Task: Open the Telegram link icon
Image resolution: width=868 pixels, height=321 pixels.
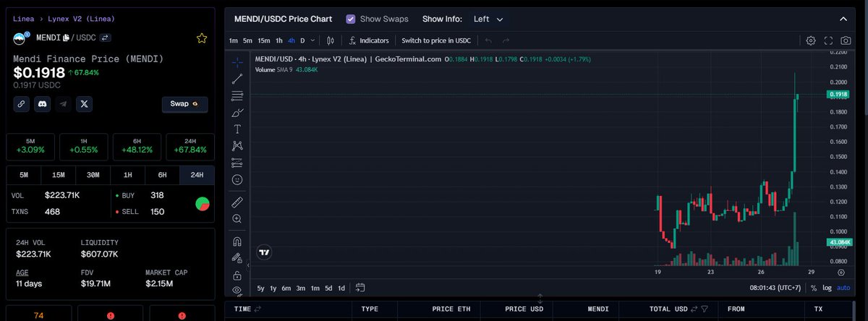Action: coord(64,104)
